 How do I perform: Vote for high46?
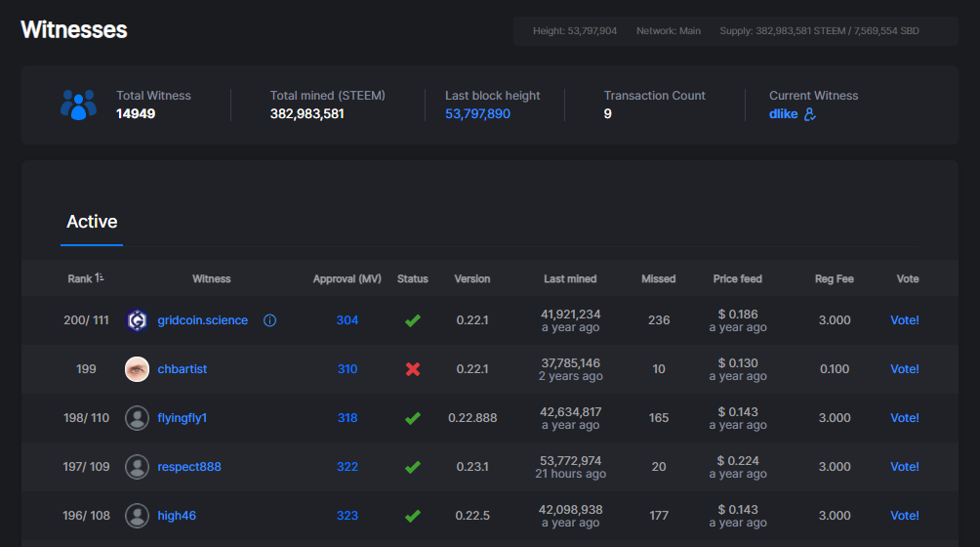[x=905, y=515]
